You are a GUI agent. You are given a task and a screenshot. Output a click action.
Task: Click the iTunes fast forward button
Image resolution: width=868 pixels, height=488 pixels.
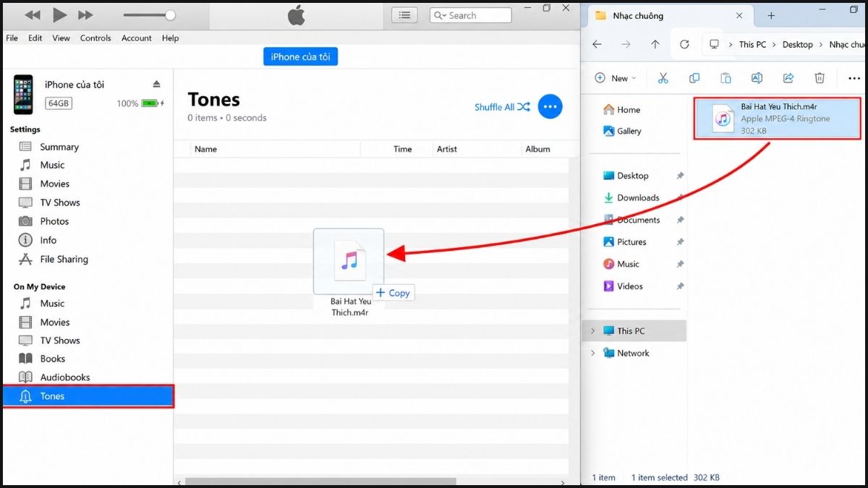pyautogui.click(x=85, y=14)
